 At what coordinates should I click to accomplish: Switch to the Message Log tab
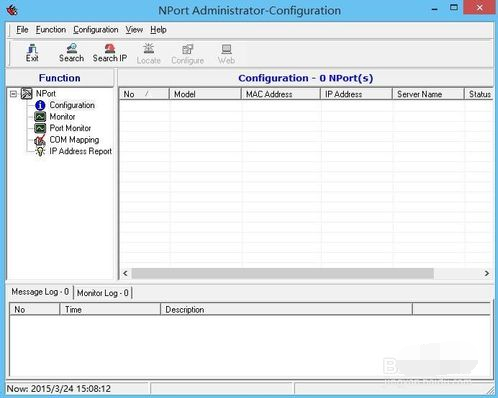[x=40, y=292]
